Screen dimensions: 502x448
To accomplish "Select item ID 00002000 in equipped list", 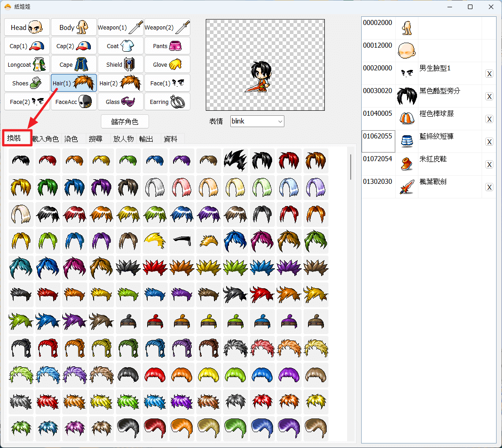I will [378, 28].
